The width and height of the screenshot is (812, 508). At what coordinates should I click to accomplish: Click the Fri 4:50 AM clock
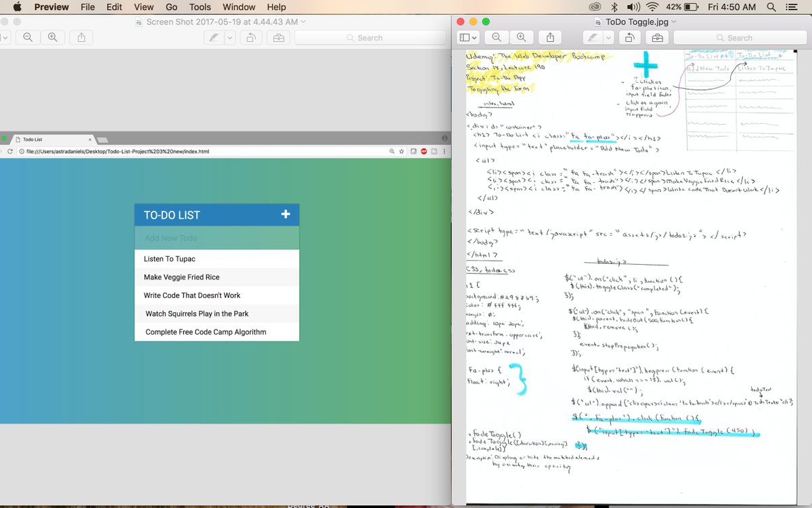tap(733, 7)
